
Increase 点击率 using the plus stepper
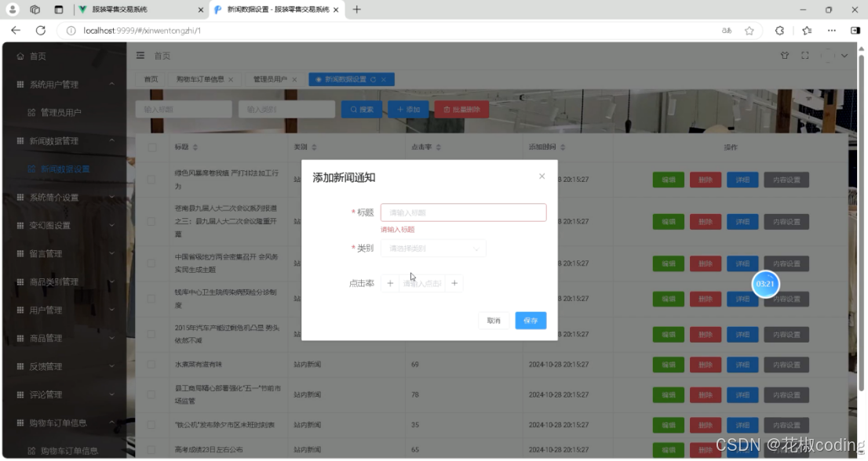pos(455,283)
